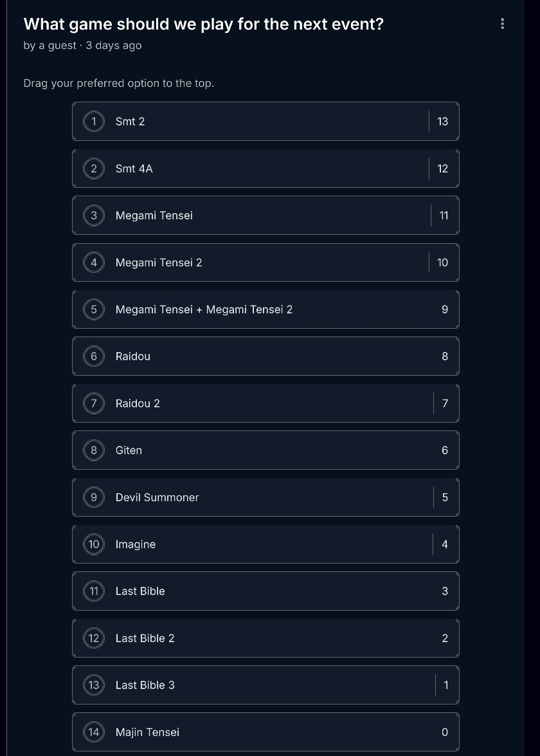Select the Megami Tensei 2 option
Image resolution: width=540 pixels, height=756 pixels.
tap(265, 263)
